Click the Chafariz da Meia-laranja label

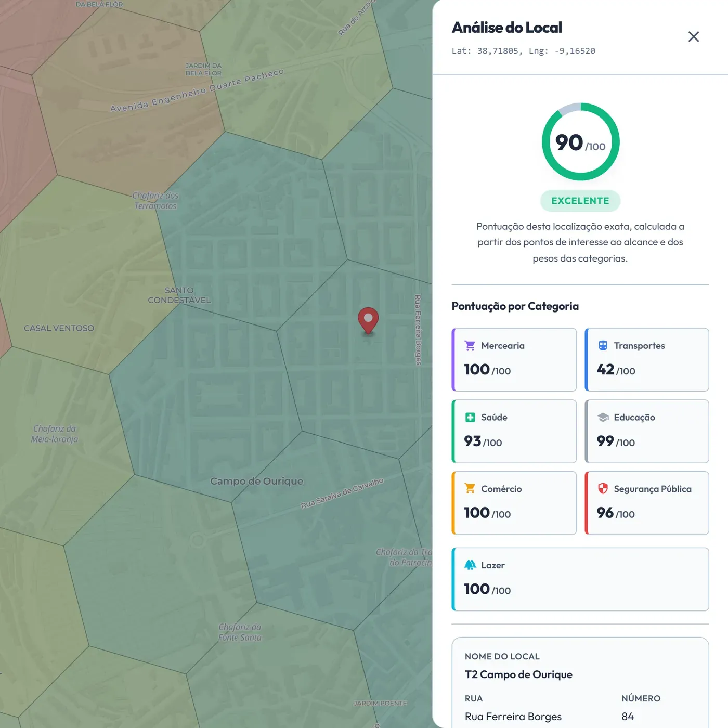(54, 434)
